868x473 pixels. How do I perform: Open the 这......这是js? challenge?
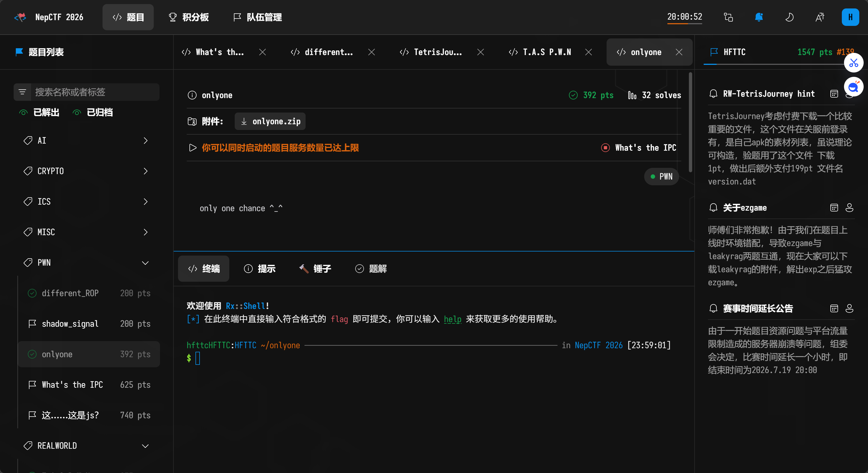tap(89, 416)
